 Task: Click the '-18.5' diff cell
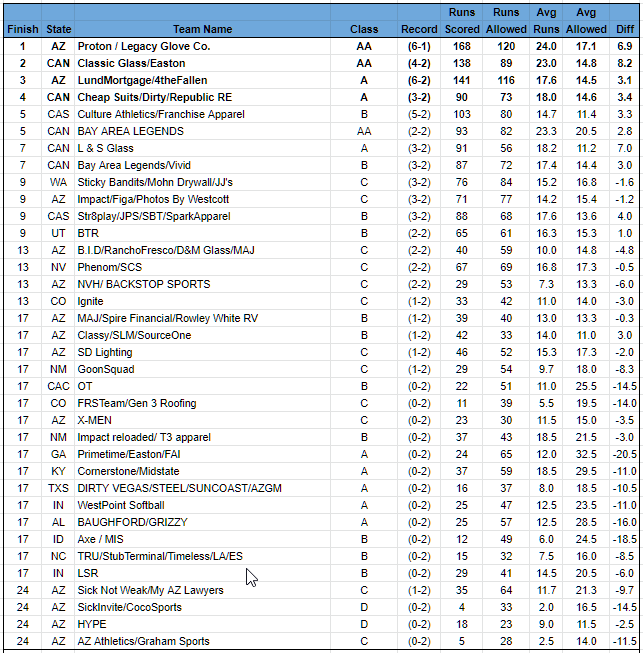(x=625, y=539)
